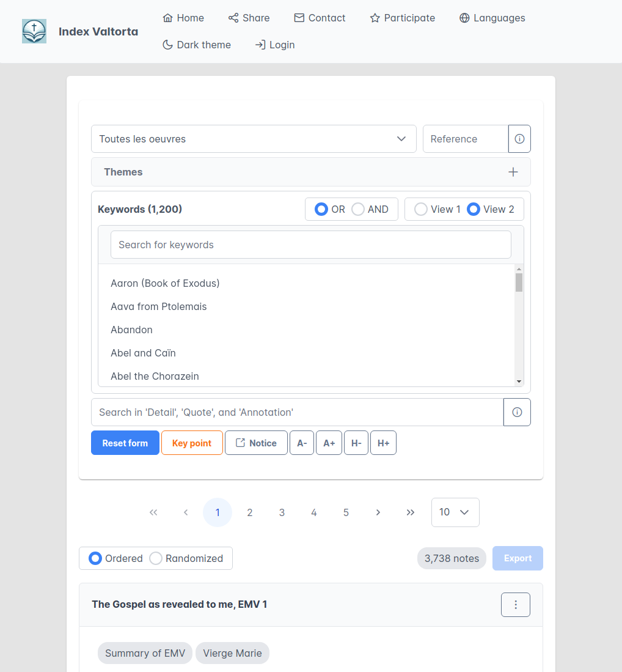Viewport: 622px width, 672px height.
Task: Expand the Themes section
Action: coord(311,172)
